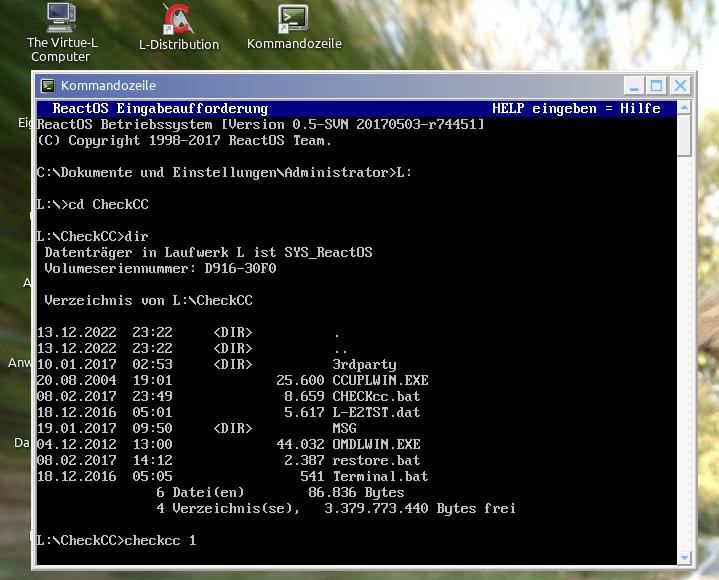Click the terminal scrollbar thumb
Image resolution: width=719 pixels, height=580 pixels.
684,136
